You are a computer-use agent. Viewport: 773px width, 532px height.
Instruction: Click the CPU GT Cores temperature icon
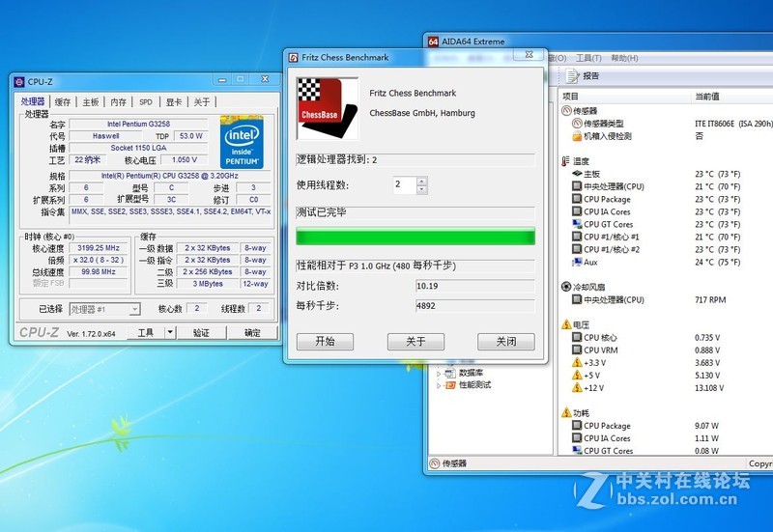(577, 224)
